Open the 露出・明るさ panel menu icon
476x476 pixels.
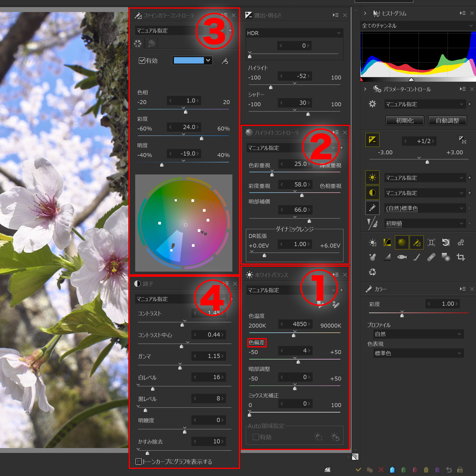click(x=335, y=15)
